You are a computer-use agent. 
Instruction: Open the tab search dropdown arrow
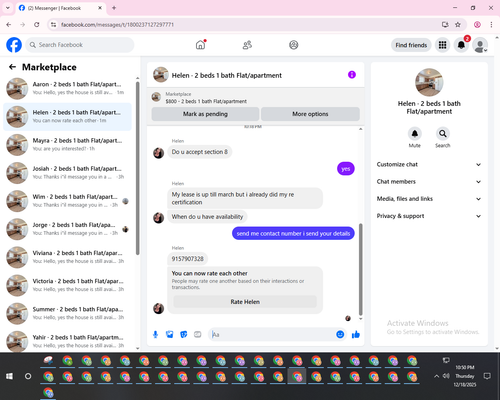coord(8,8)
